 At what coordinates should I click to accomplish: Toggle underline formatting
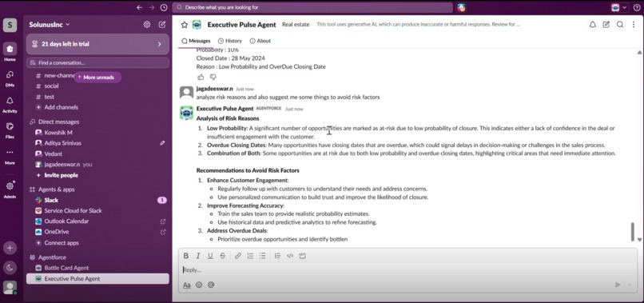click(x=210, y=256)
